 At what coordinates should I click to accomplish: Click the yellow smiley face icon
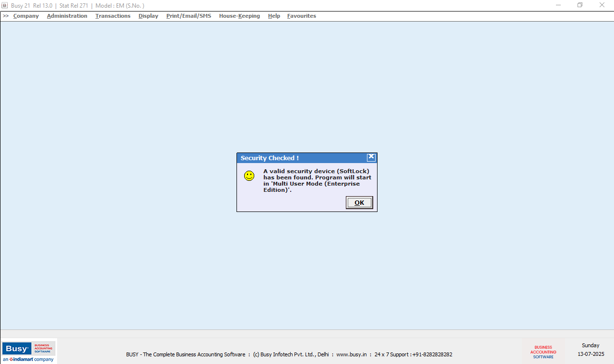[249, 176]
